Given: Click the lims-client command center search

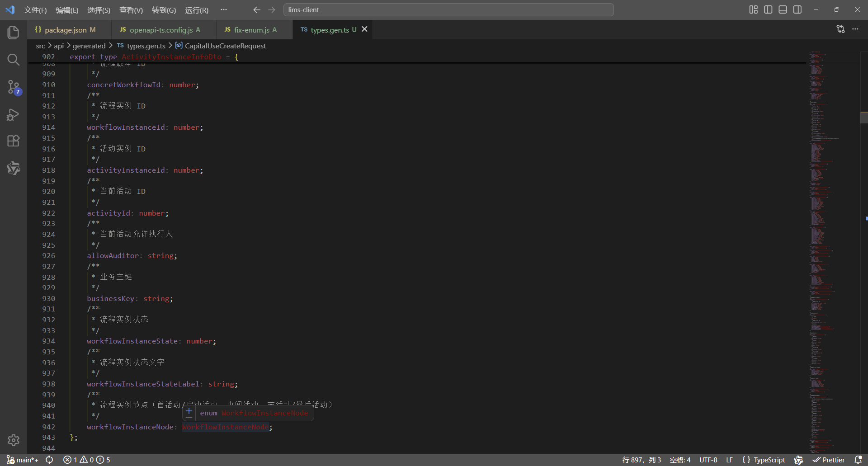Looking at the screenshot, I should click(448, 9).
